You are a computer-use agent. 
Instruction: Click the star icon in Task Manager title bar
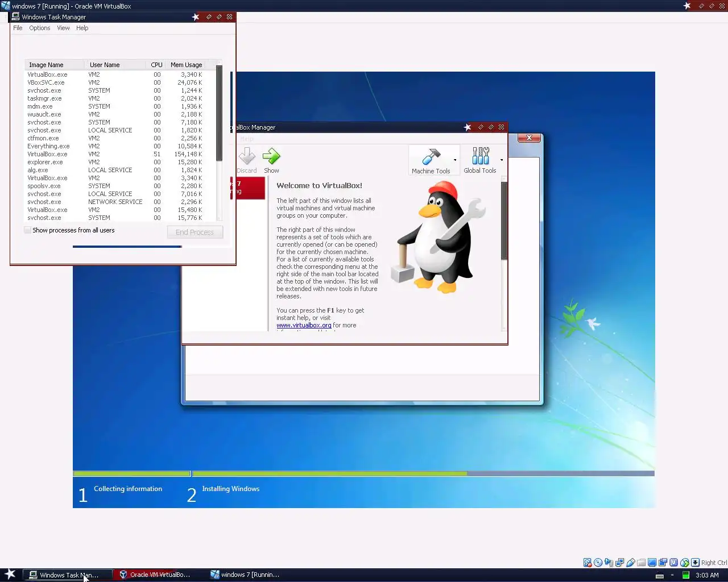point(196,17)
